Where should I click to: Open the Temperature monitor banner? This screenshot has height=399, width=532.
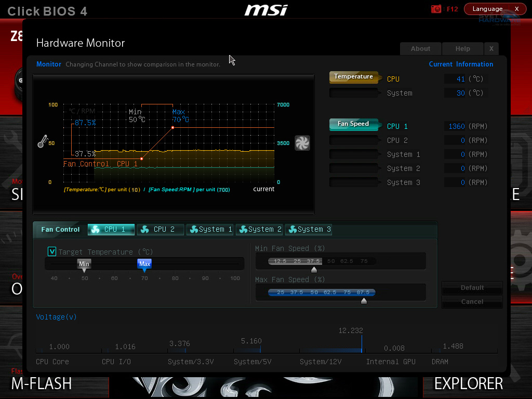click(x=354, y=76)
